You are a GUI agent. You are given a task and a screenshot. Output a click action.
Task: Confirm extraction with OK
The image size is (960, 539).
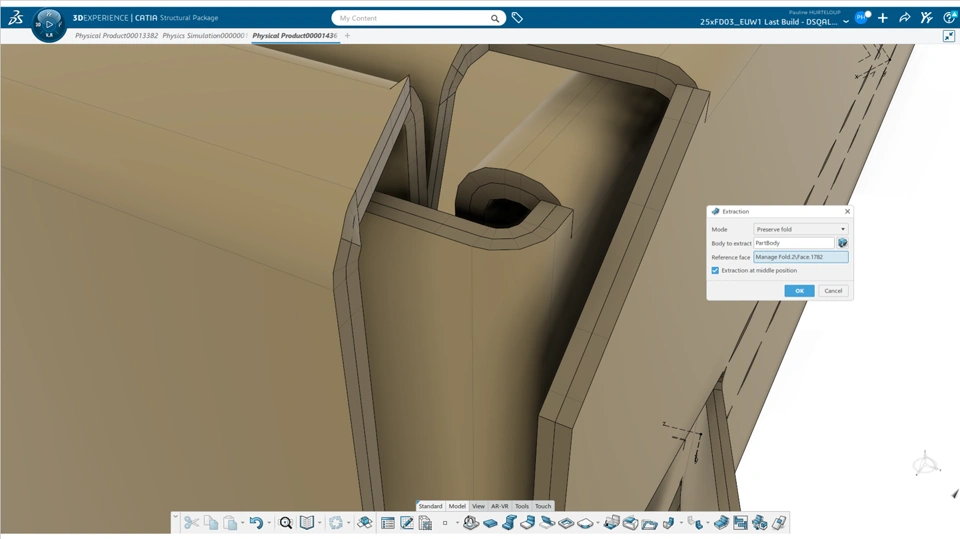pos(799,291)
